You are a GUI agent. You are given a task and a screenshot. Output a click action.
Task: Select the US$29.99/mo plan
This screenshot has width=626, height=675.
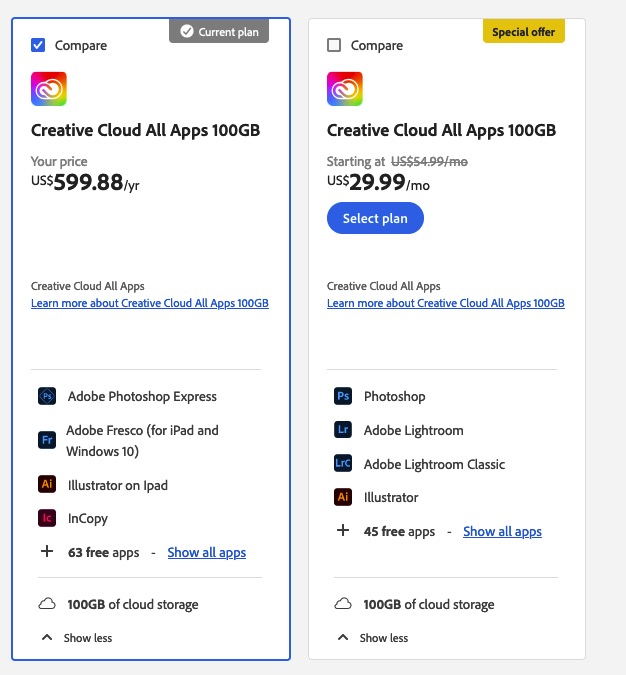[375, 218]
